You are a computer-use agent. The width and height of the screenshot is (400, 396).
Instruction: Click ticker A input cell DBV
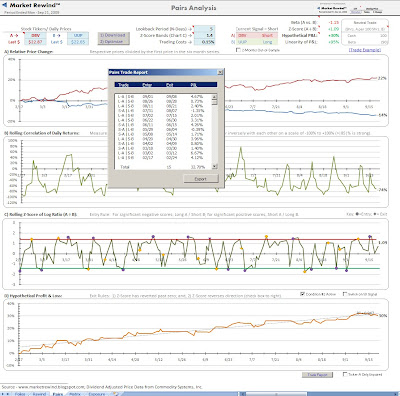coord(35,35)
